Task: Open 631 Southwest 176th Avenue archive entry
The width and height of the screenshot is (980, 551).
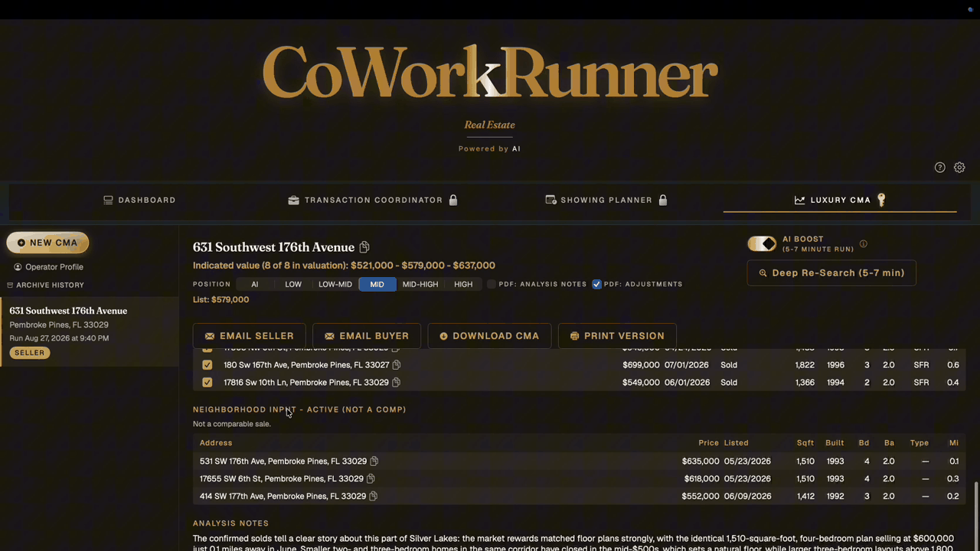Action: tap(90, 331)
